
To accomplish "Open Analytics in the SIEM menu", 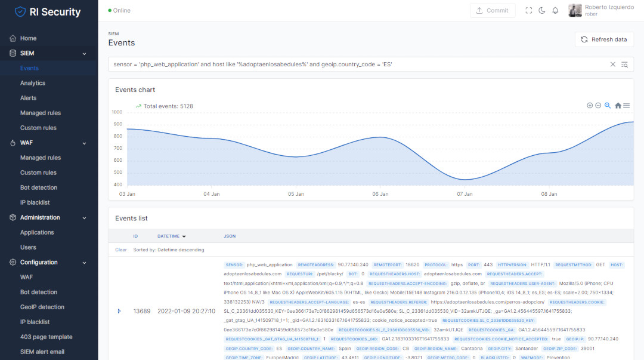I will click(33, 83).
